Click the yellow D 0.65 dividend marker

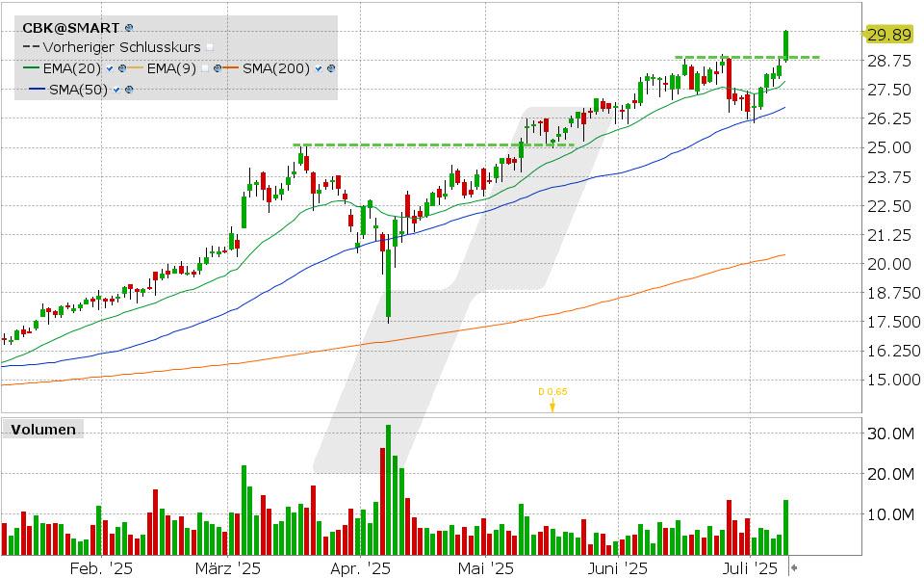552,399
